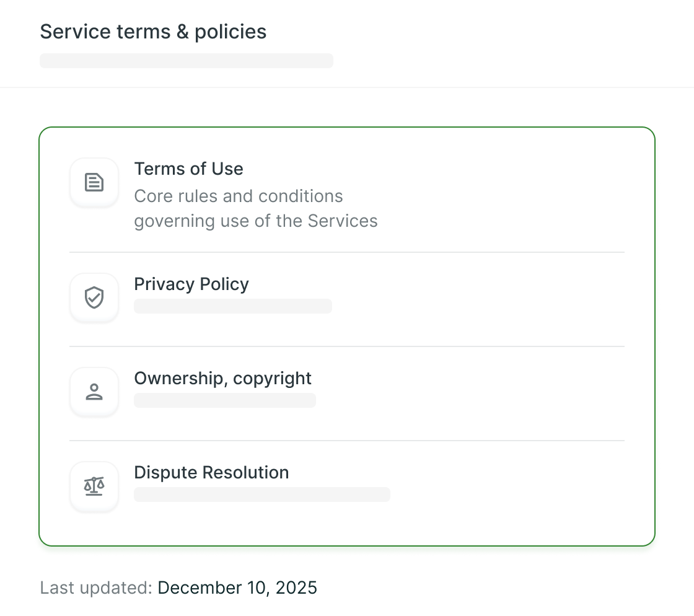The height and width of the screenshot is (616, 694).
Task: Click the Privacy Policy shield icon
Action: point(94,297)
